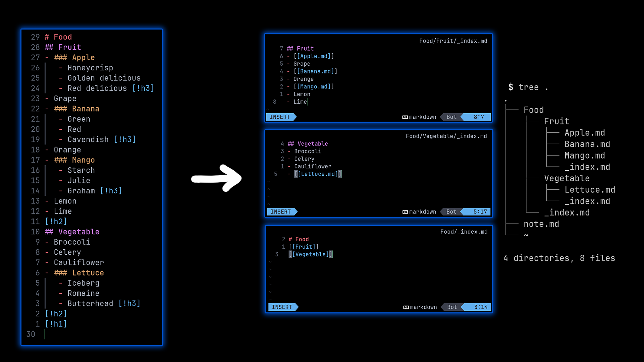644x362 pixels.
Task: Follow the [[Fruit]] link in Food index
Action: point(304,247)
